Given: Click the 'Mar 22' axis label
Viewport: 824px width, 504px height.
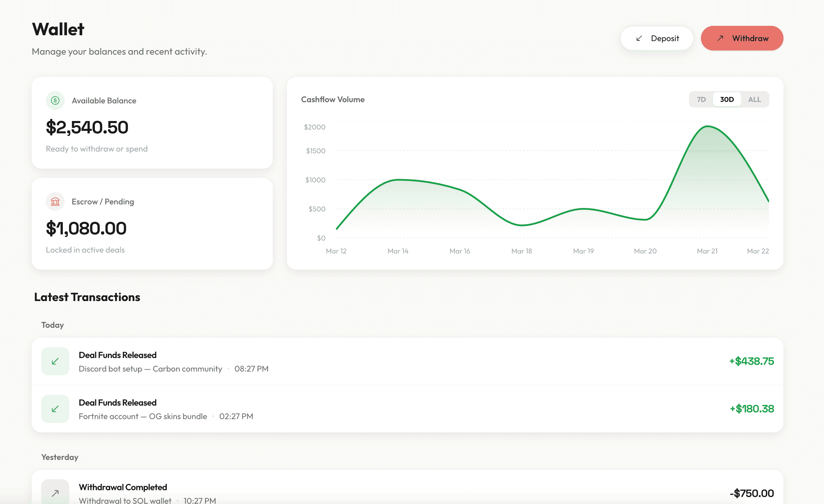Looking at the screenshot, I should point(758,251).
